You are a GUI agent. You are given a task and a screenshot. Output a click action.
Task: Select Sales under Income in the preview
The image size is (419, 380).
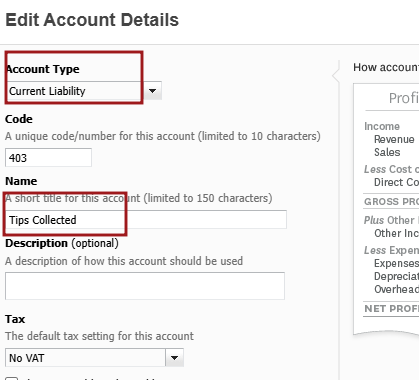pyautogui.click(x=387, y=152)
